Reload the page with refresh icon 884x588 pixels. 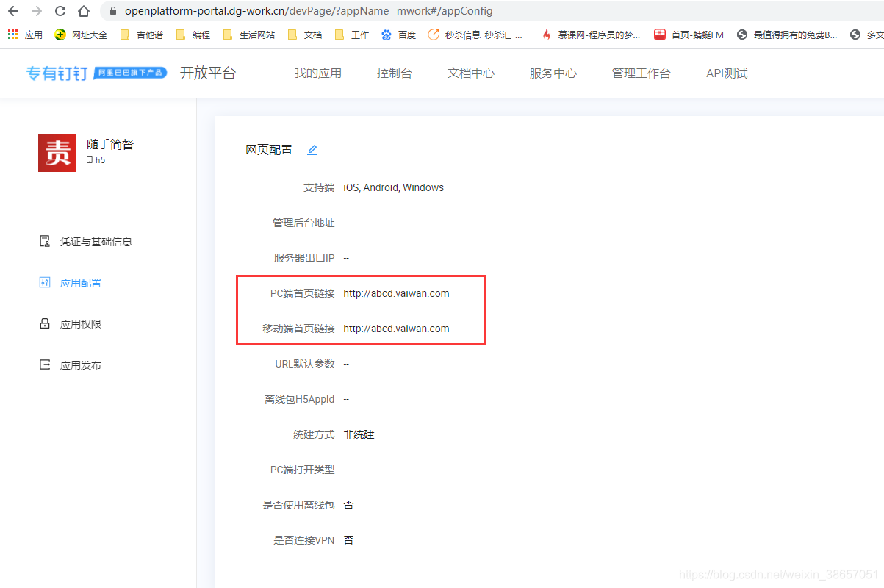(60, 11)
